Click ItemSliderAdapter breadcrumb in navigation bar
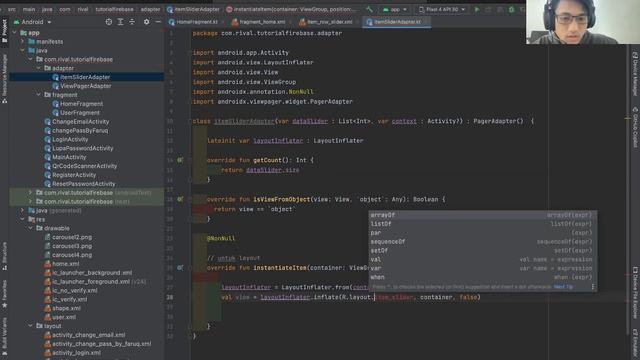640x360 pixels. pyautogui.click(x=193, y=9)
